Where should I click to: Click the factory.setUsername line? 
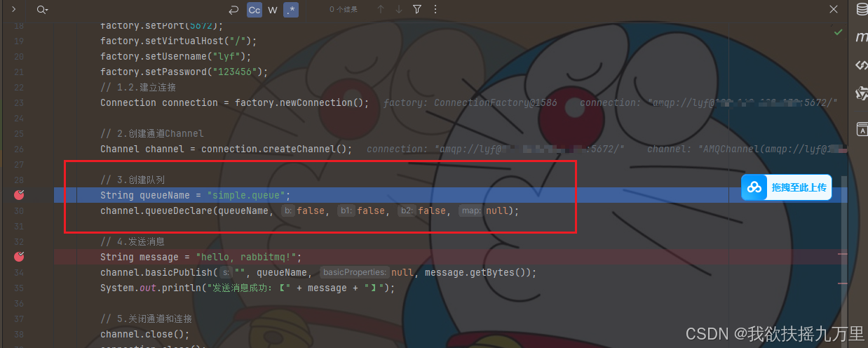point(175,56)
